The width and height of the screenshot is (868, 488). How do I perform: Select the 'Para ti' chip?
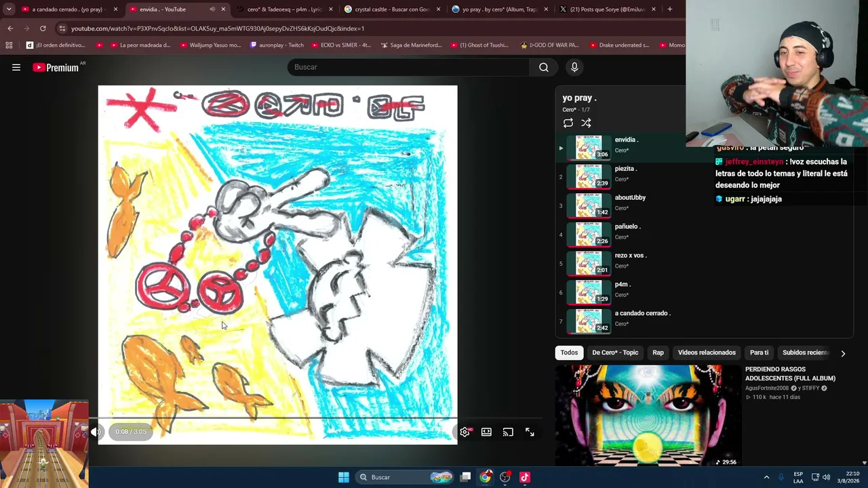pyautogui.click(x=759, y=352)
